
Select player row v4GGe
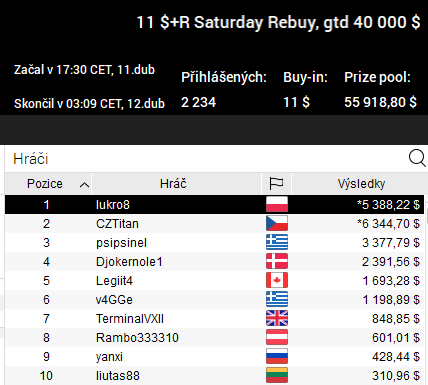(x=214, y=299)
